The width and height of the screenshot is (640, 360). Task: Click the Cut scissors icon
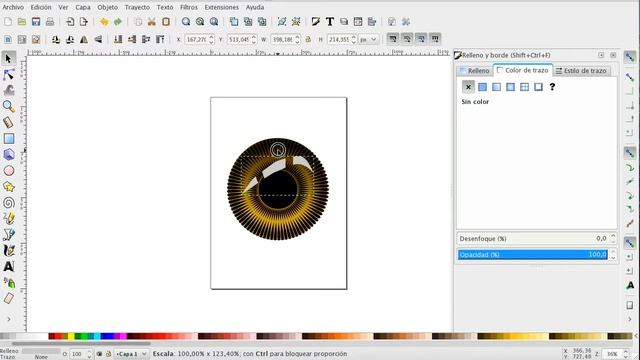point(152,22)
